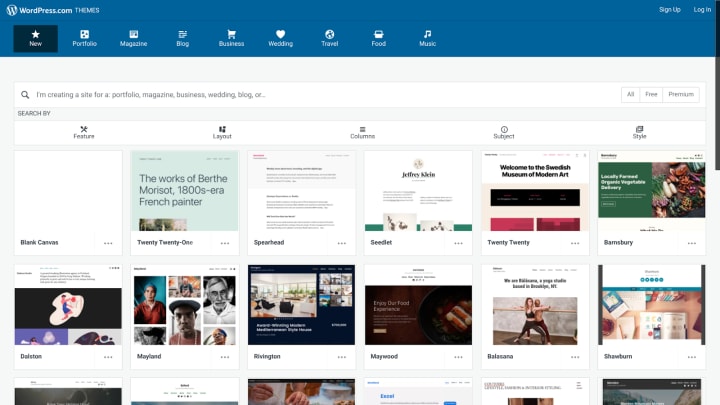Open more options for Mayland

tap(225, 357)
